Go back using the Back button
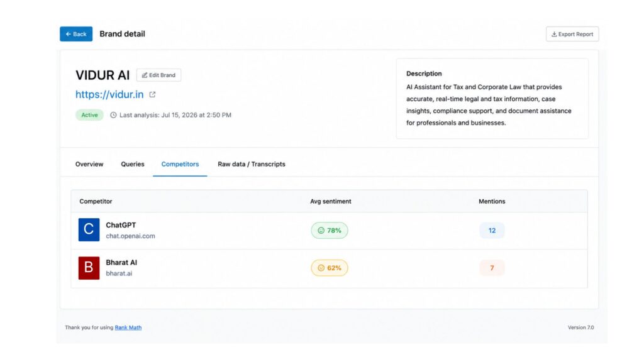Viewport: 644px width, 362px height. point(76,34)
